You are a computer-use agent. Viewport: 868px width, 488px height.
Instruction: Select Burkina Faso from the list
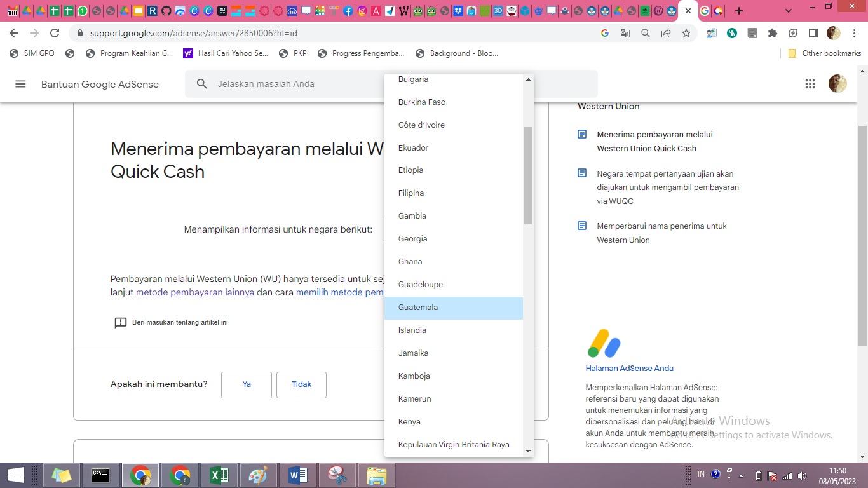(454, 102)
